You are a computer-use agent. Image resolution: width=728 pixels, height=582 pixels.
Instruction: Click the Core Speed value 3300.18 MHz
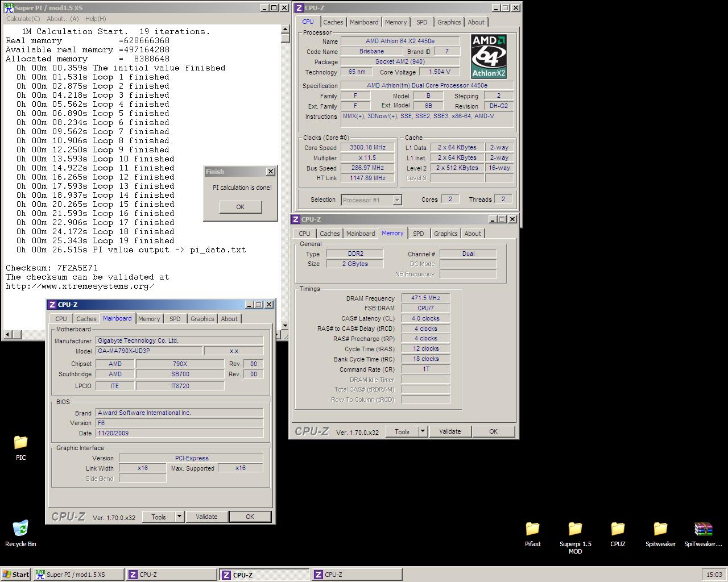click(x=367, y=147)
